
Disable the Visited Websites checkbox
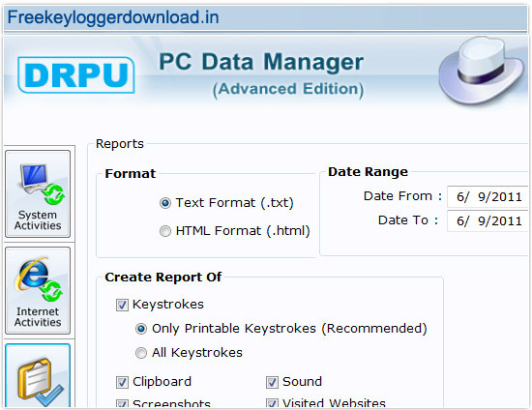pos(272,403)
